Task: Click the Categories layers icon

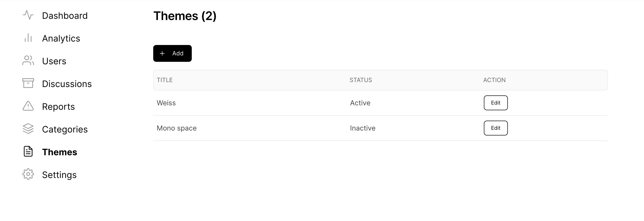Action: (28, 129)
